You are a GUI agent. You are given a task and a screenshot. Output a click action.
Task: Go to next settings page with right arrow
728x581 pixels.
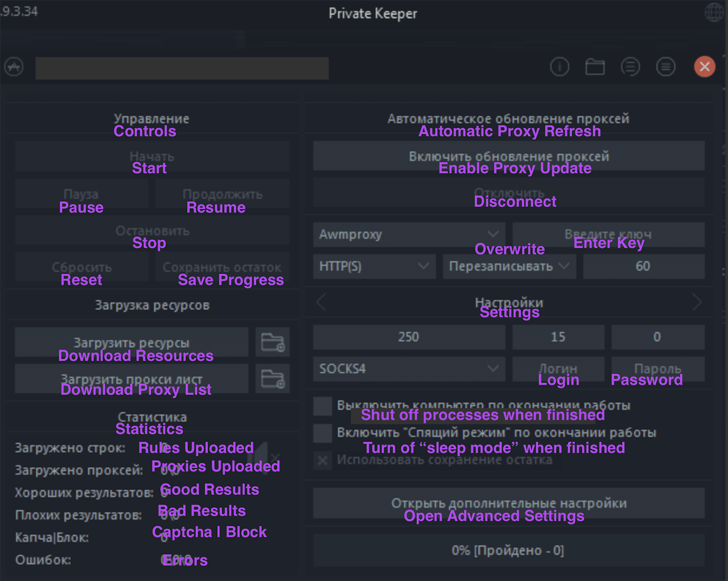(x=697, y=302)
